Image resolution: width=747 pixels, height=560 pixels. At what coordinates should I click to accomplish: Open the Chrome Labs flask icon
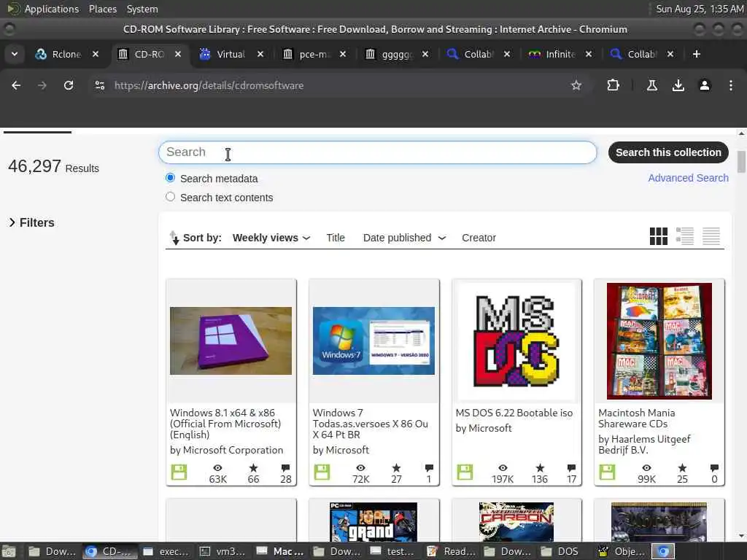[651, 85]
